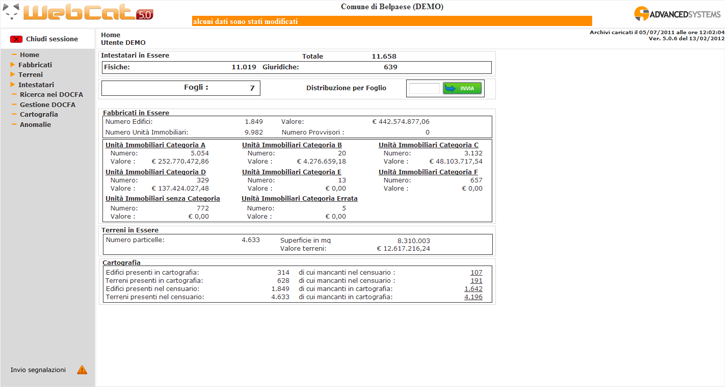Click Categoria C value € 48.103.717,54
The image size is (725, 387).
pos(456,161)
